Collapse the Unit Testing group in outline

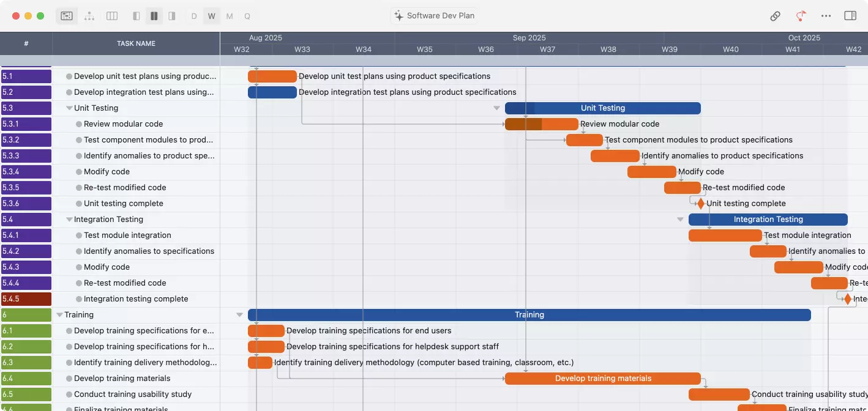tap(69, 108)
